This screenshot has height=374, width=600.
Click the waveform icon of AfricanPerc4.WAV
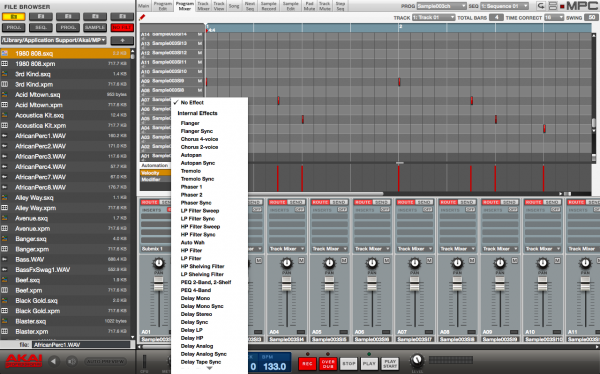[x=5, y=167]
